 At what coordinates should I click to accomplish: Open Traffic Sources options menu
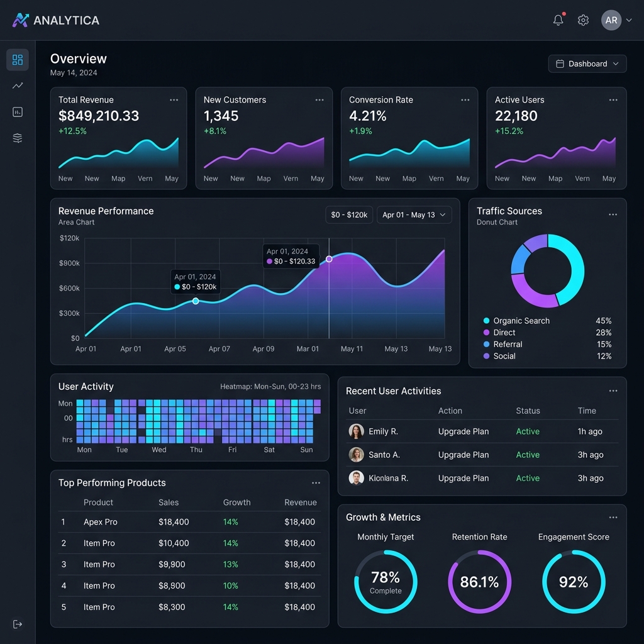coord(613,214)
